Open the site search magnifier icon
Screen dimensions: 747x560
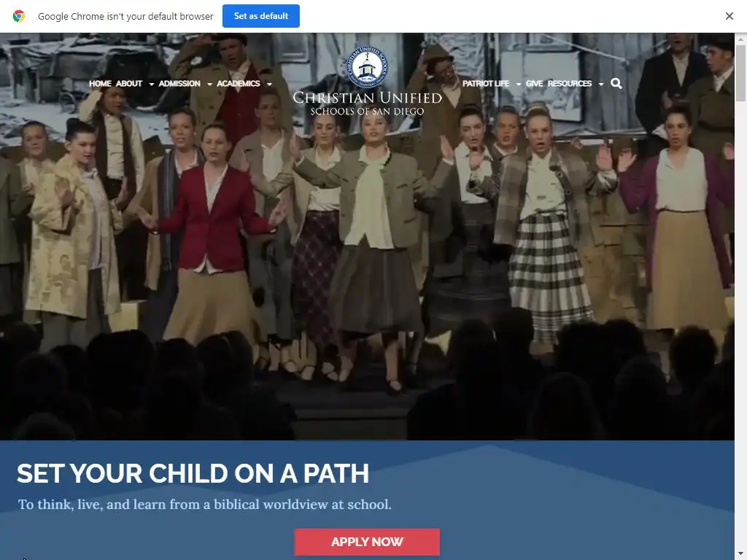616,84
